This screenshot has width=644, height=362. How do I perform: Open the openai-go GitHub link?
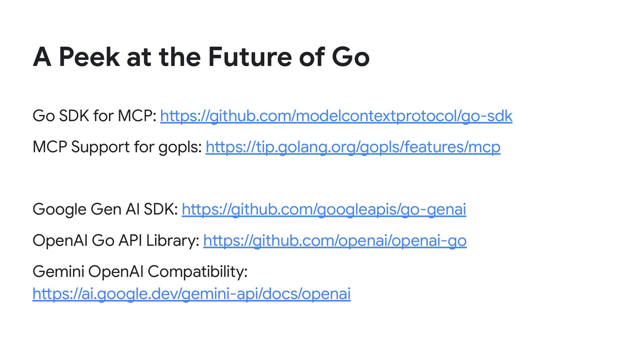pyautogui.click(x=335, y=241)
